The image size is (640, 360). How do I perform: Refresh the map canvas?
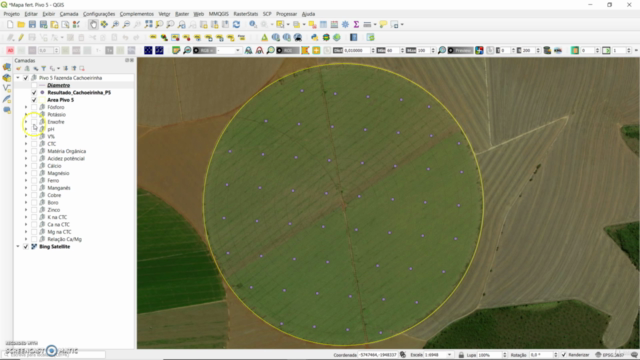[x=236, y=25]
